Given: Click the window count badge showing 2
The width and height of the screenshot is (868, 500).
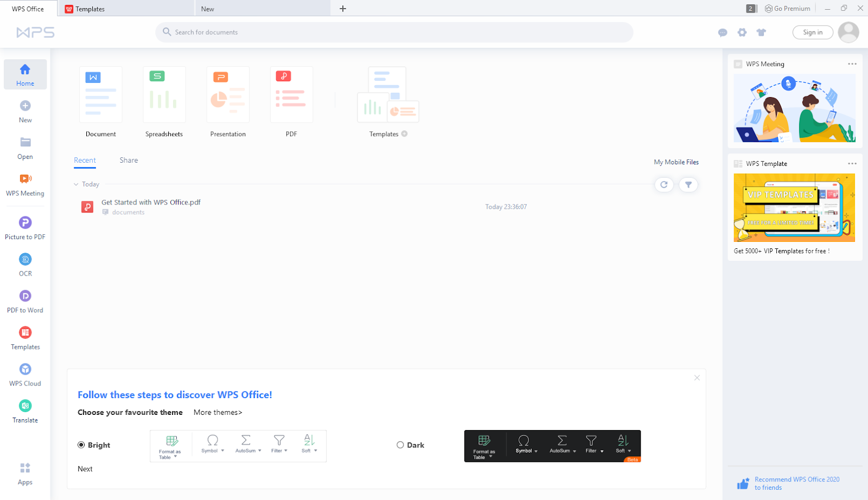Looking at the screenshot, I should [x=751, y=9].
